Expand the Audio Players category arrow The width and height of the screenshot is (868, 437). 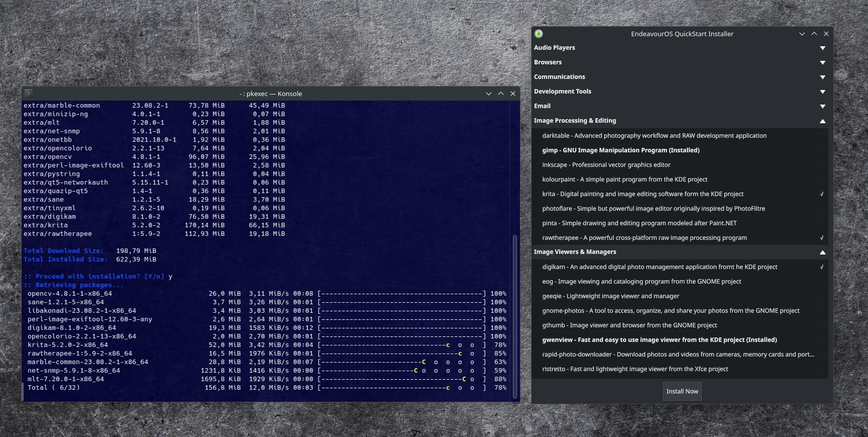pos(823,48)
